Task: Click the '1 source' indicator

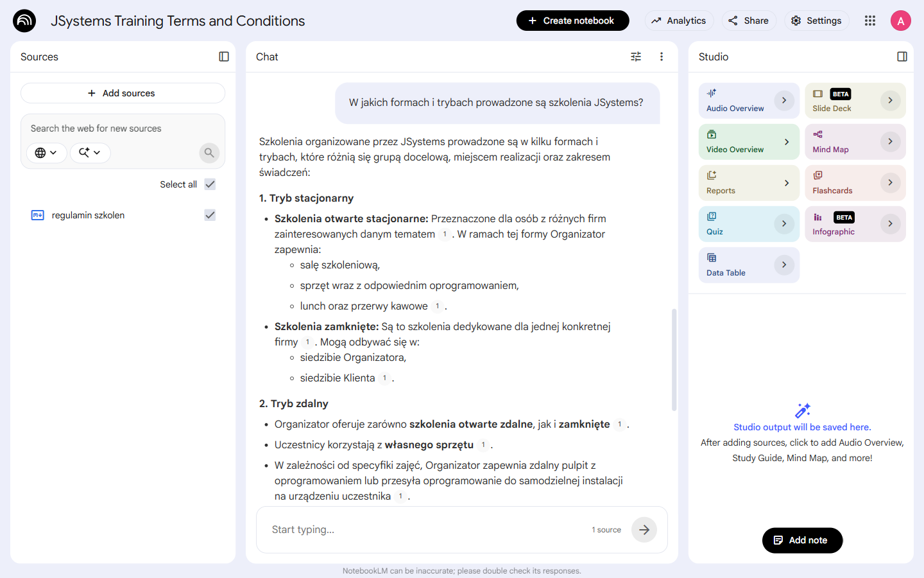Action: tap(606, 530)
